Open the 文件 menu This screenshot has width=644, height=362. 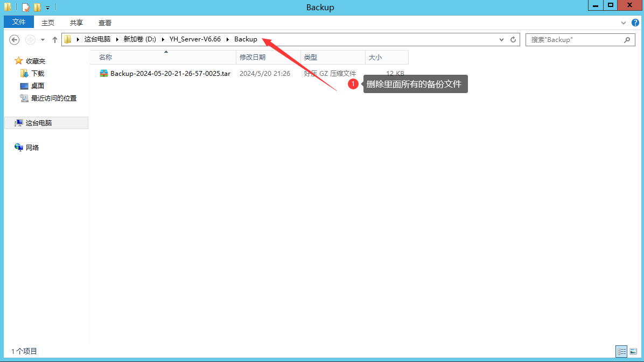tap(19, 22)
